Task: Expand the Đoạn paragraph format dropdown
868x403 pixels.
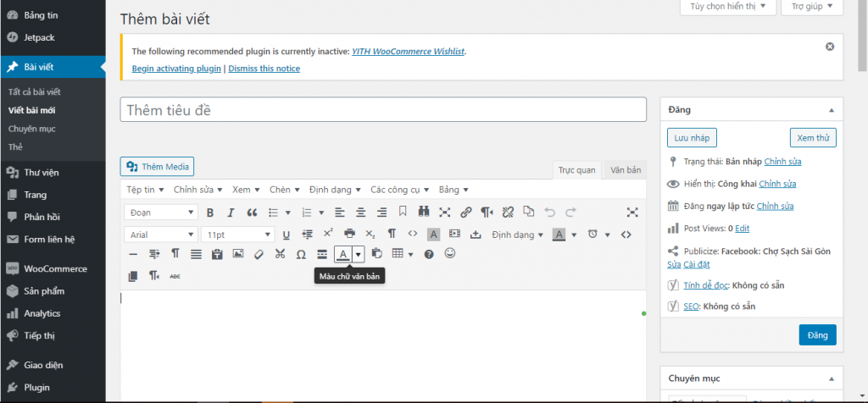Action: pyautogui.click(x=161, y=213)
